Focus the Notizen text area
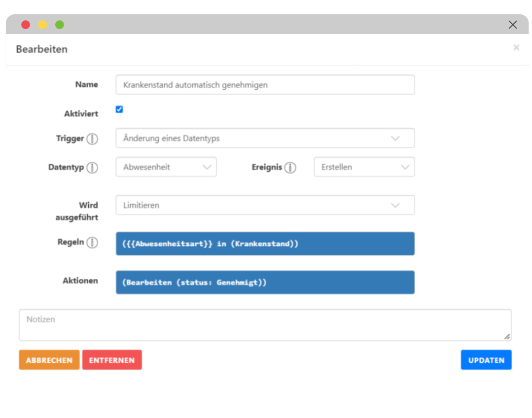This screenshot has height=418, width=532. click(265, 325)
